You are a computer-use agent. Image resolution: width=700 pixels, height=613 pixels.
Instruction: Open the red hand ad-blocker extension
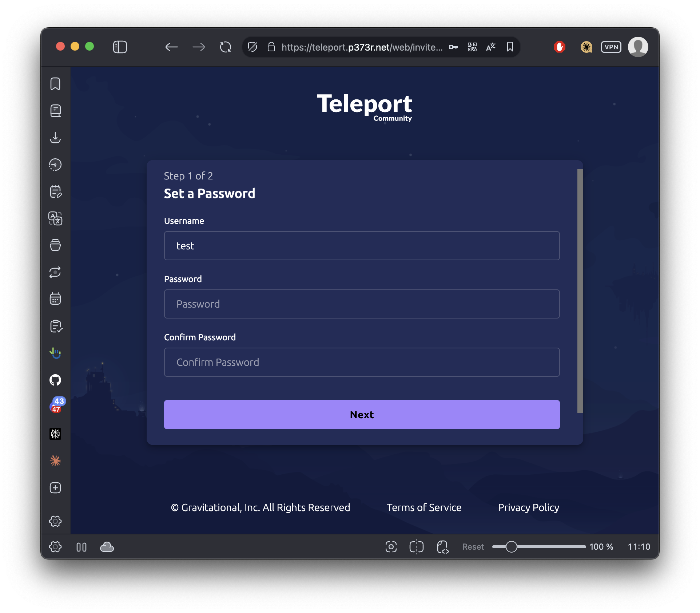click(560, 47)
